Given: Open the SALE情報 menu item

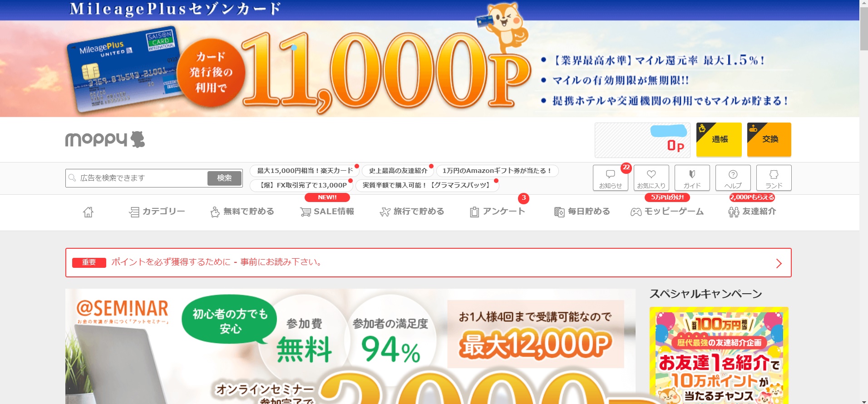Looking at the screenshot, I should (327, 212).
